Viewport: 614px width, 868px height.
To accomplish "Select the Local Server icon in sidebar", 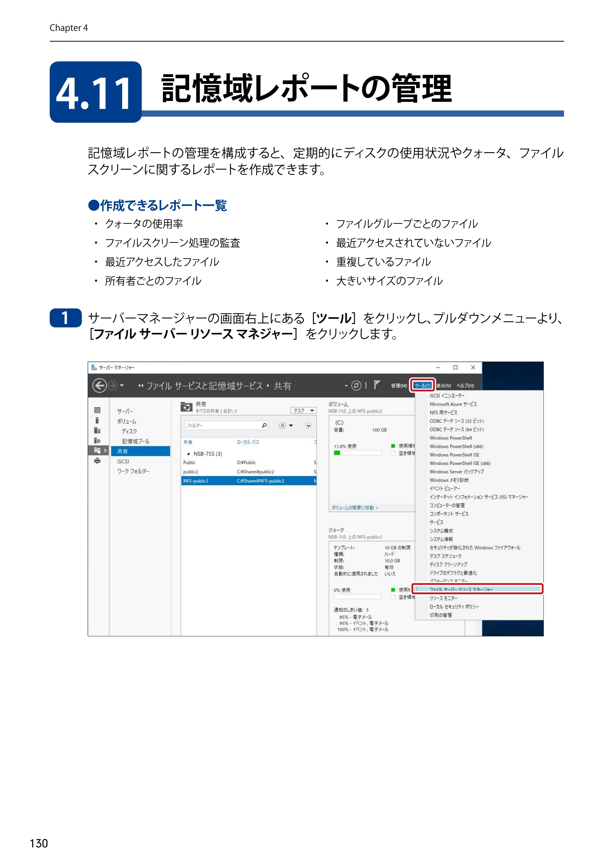I will click(x=97, y=420).
